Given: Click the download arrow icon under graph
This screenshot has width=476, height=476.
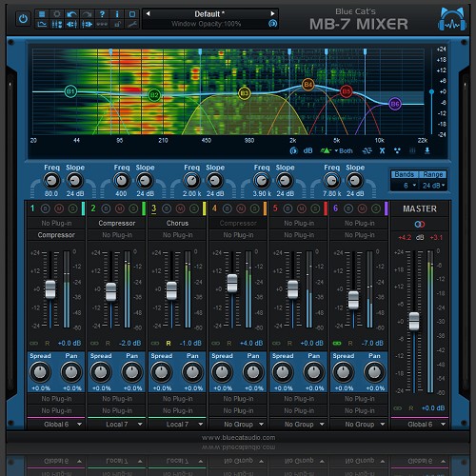Looking at the screenshot, I should point(427,150).
